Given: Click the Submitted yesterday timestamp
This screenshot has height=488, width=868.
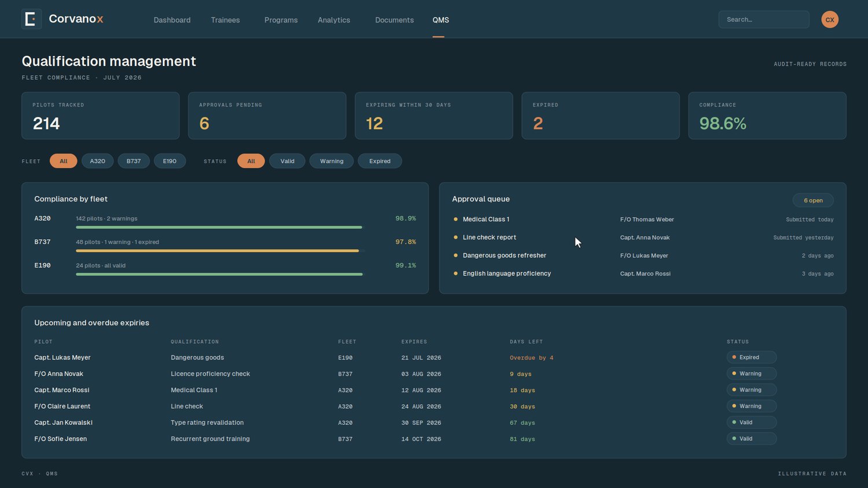Looking at the screenshot, I should click(803, 237).
